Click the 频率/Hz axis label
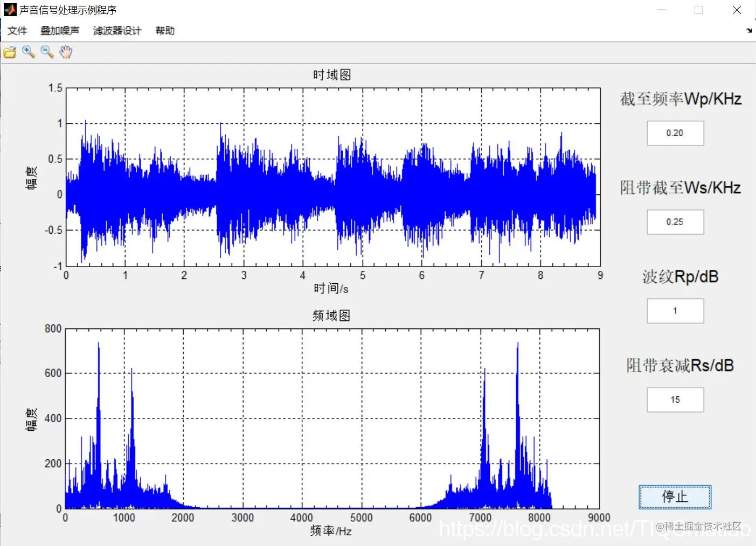 [x=331, y=531]
